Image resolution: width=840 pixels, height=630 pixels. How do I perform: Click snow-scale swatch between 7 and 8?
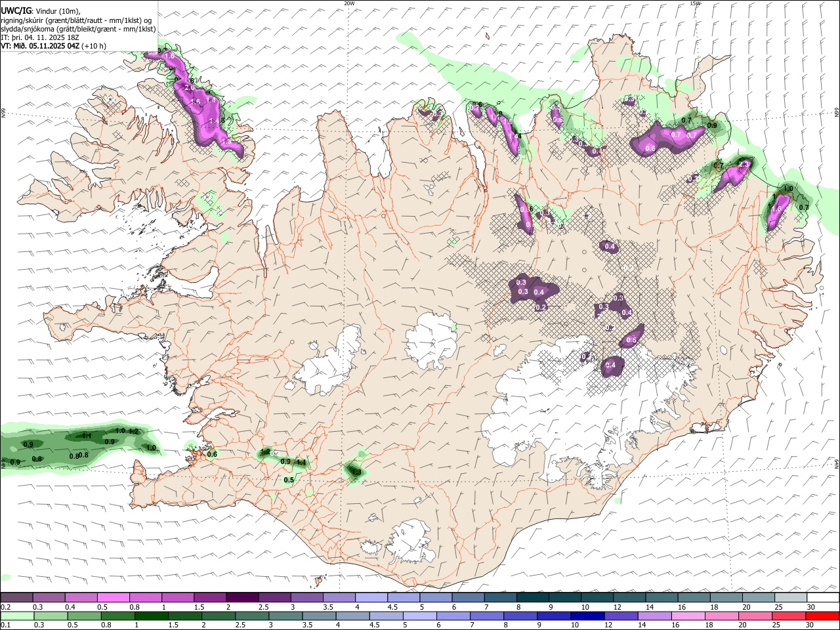coord(499,597)
